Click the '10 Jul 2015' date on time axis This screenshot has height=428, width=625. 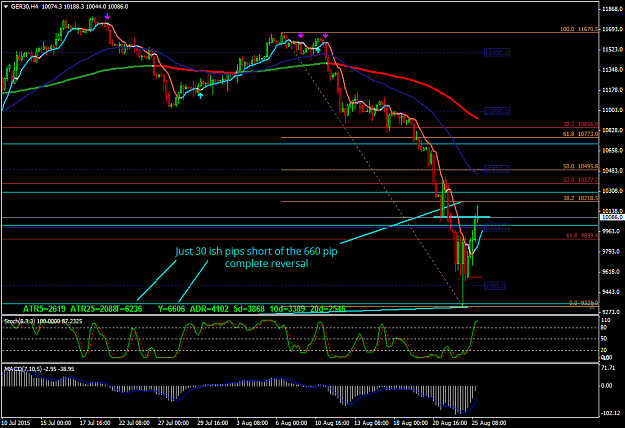[x=16, y=423]
